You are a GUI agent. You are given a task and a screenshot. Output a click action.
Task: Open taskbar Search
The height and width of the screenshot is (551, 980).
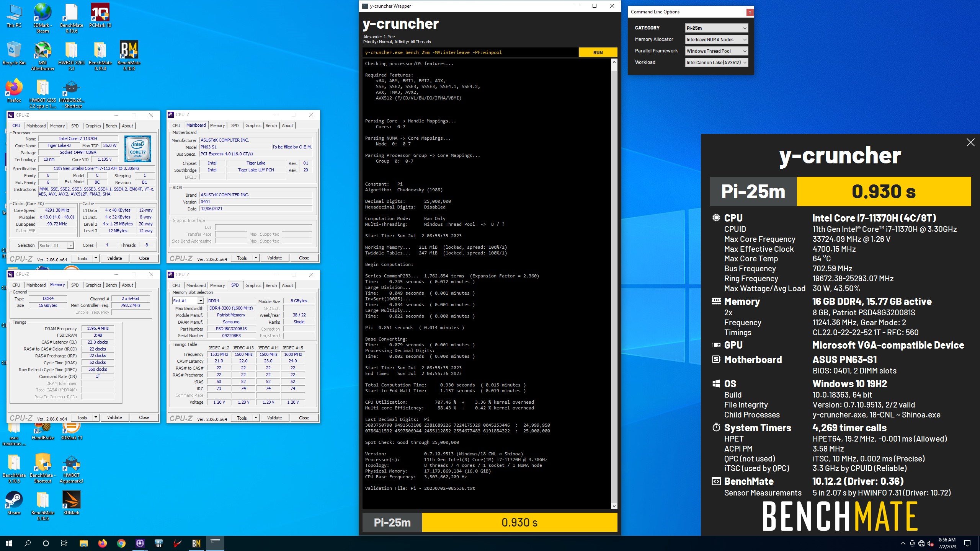pos(28,543)
